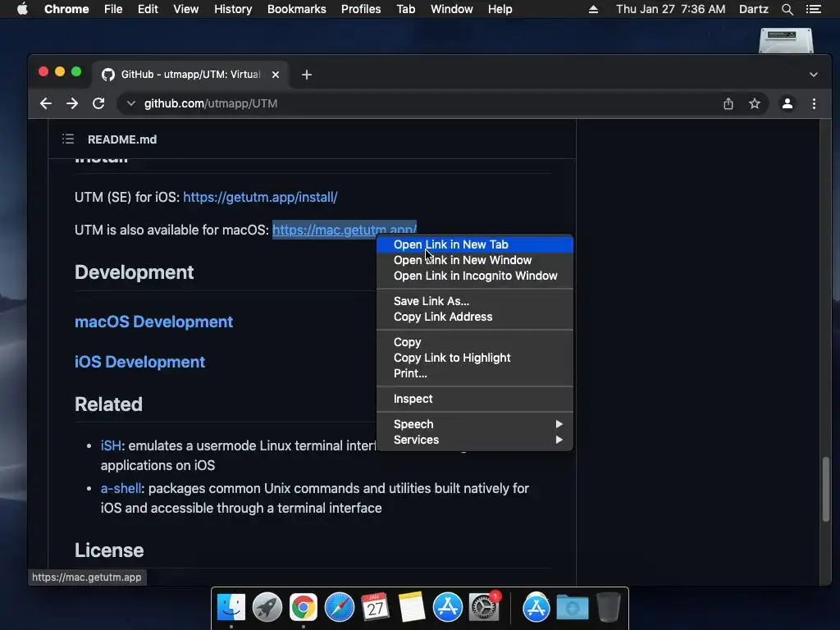The width and height of the screenshot is (840, 630).
Task: Open the Profiles menu
Action: pyautogui.click(x=361, y=9)
